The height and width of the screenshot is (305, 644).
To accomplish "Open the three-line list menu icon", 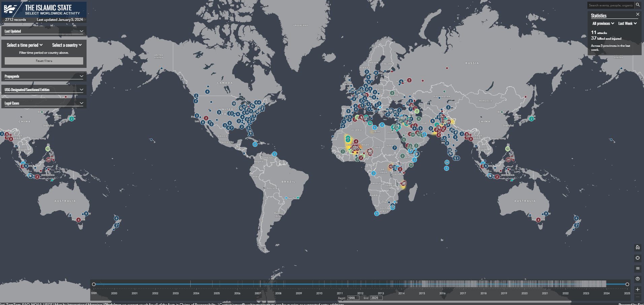I will tap(638, 268).
